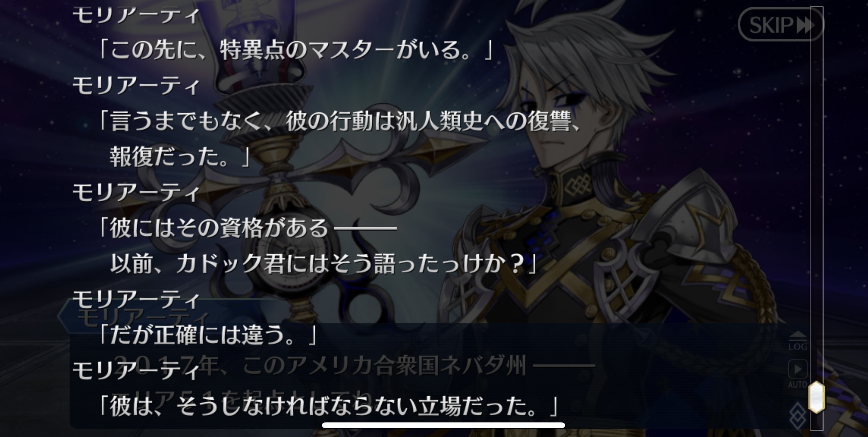Screen dimensions: 868x437
Task: Toggle the AUTO play icon
Action: click(x=798, y=373)
